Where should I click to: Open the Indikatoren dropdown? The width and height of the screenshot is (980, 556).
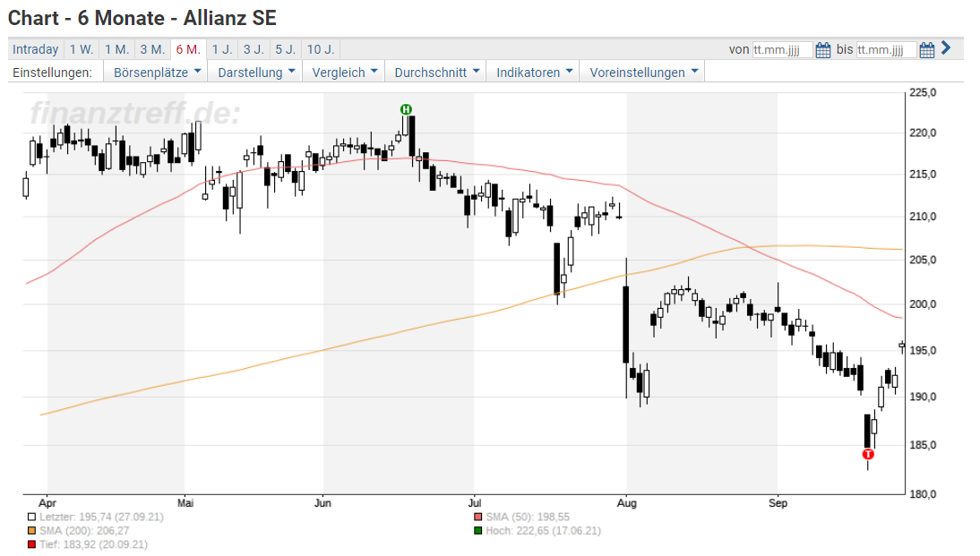(x=534, y=73)
